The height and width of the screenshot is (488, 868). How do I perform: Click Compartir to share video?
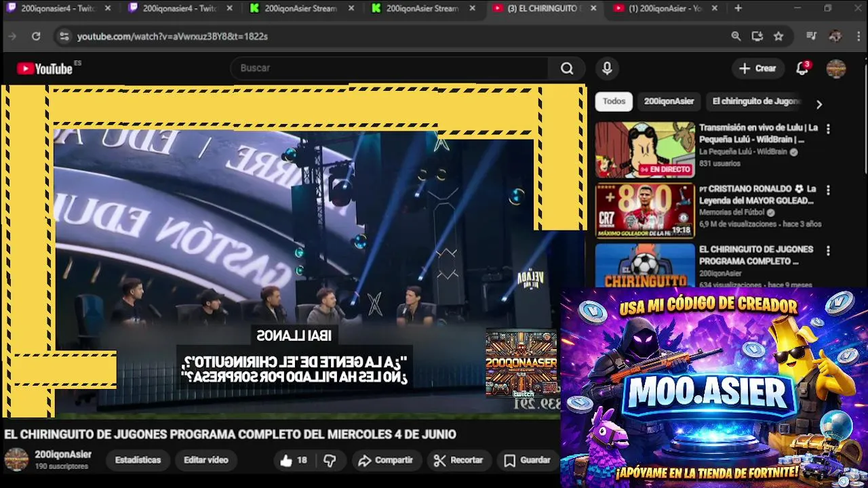pos(386,460)
